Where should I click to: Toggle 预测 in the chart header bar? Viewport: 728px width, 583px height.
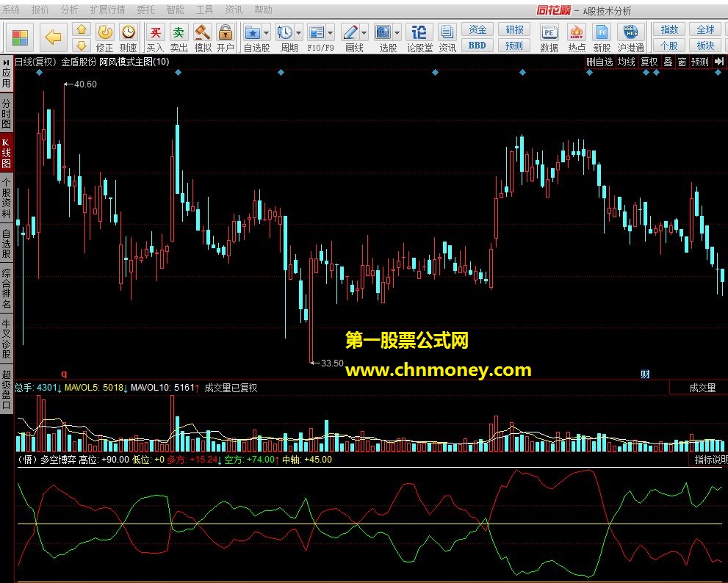700,62
